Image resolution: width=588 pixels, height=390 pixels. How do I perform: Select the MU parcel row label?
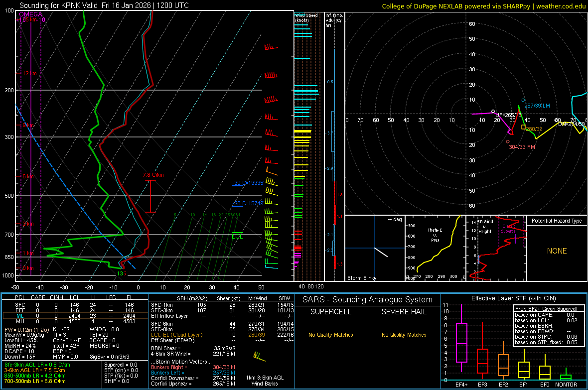click(x=20, y=321)
